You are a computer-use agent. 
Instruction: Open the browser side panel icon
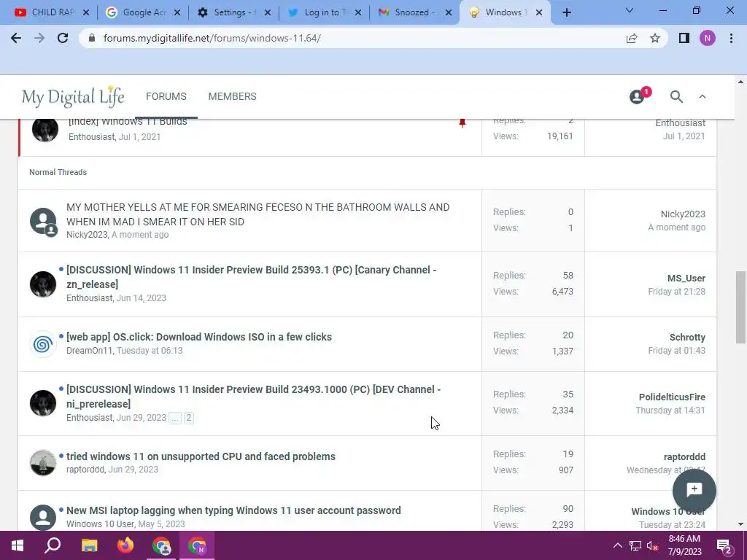(684, 38)
